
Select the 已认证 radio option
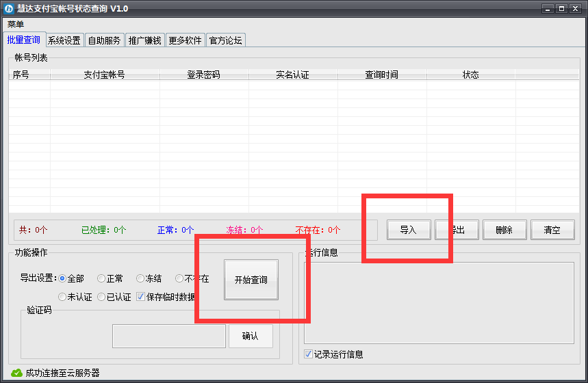101,297
